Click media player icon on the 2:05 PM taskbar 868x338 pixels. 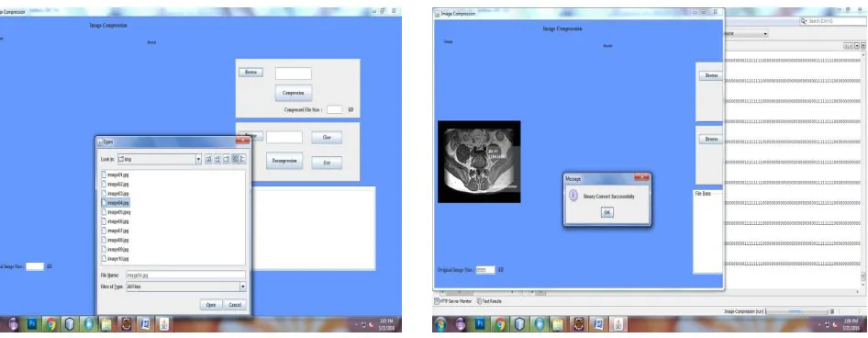88,324
